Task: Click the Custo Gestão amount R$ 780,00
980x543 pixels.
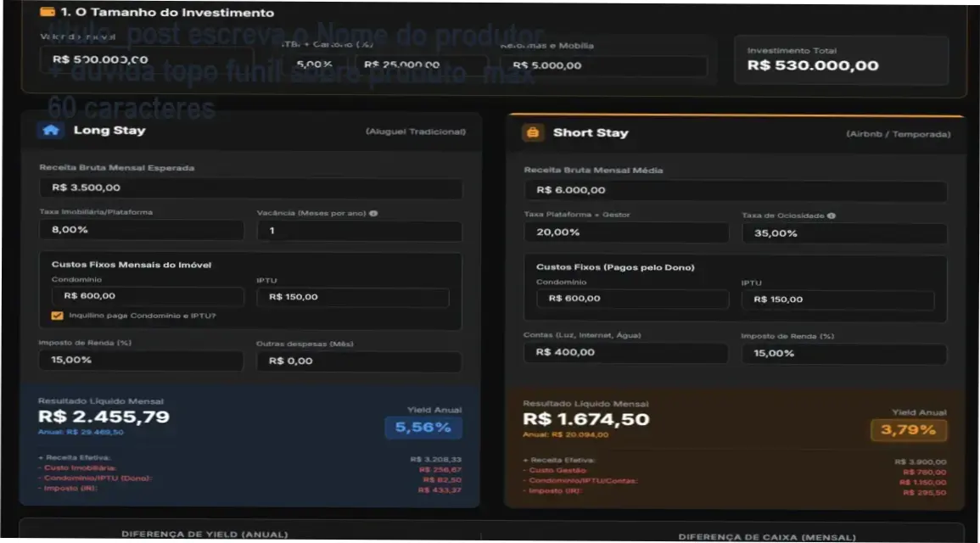Action: tap(925, 472)
